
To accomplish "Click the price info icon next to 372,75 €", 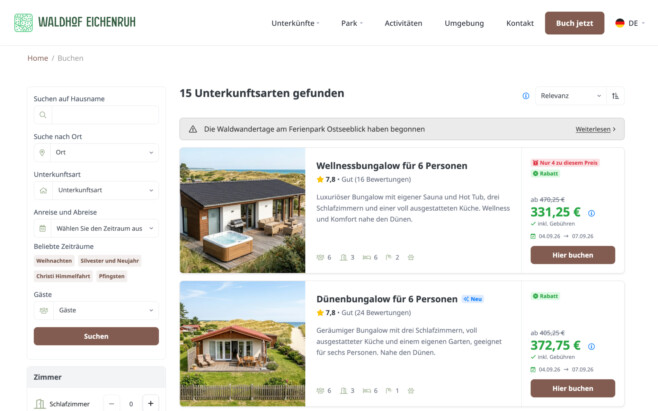I will 591,346.
